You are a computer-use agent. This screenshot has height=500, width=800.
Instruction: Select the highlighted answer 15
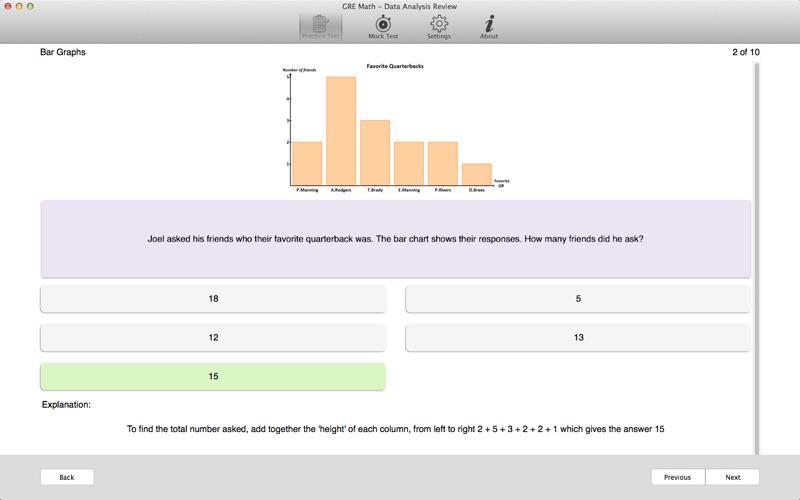[213, 377]
